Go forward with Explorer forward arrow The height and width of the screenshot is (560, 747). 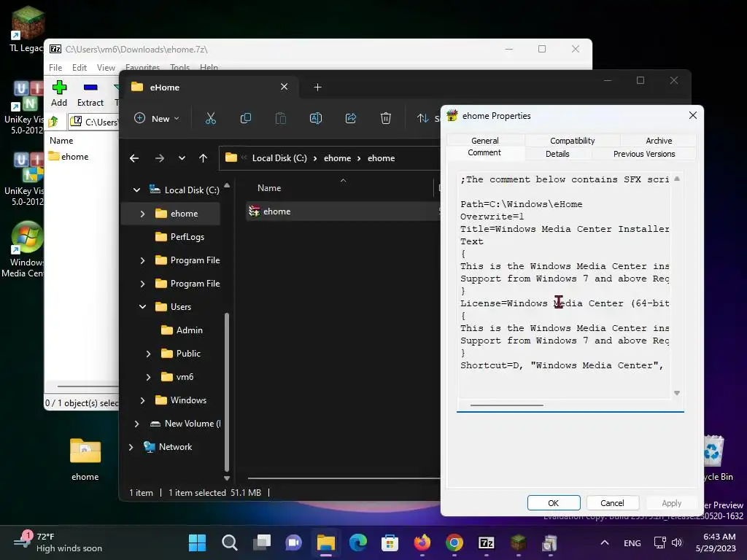tap(160, 158)
